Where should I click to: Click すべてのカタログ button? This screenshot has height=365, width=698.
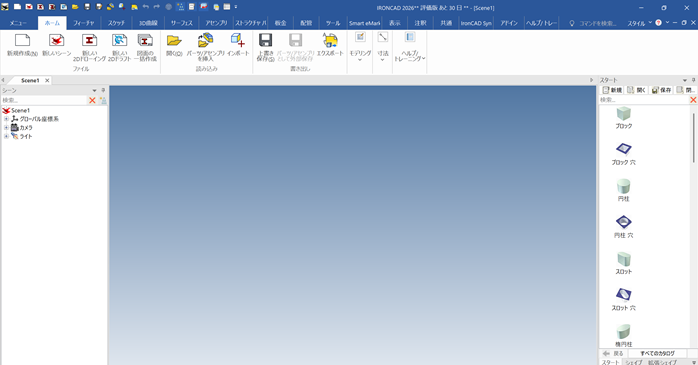[x=657, y=353]
